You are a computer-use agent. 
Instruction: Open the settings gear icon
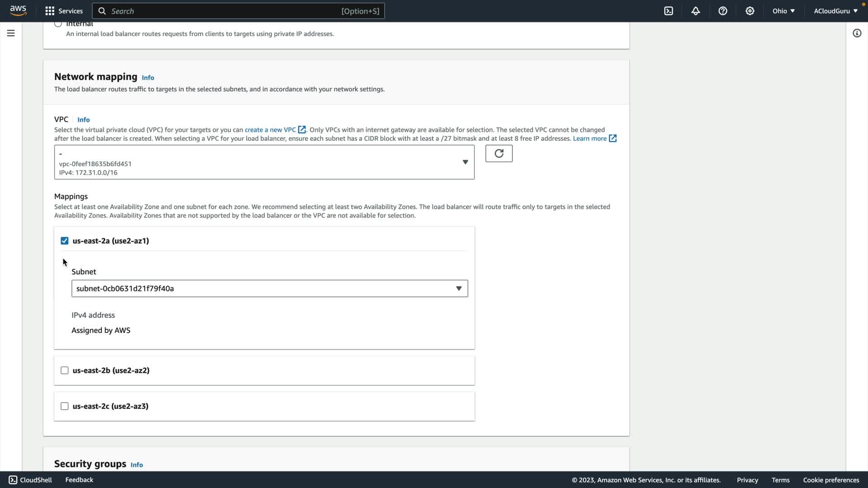point(750,11)
